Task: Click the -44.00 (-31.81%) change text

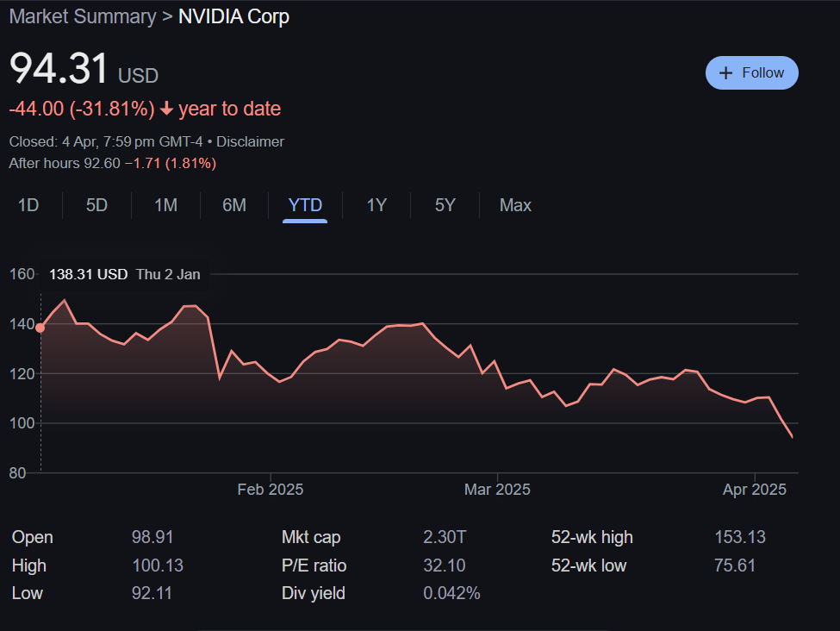Action: pos(82,109)
